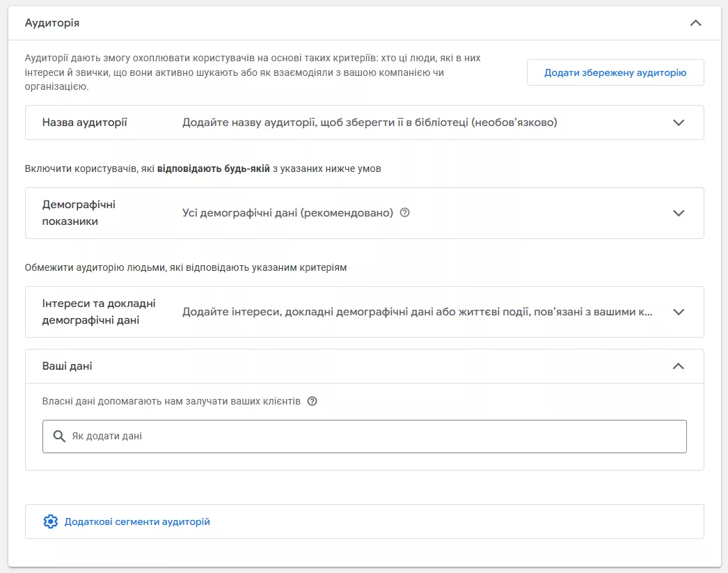Click the Ваші дані panel header
728x573 pixels.
coord(365,366)
